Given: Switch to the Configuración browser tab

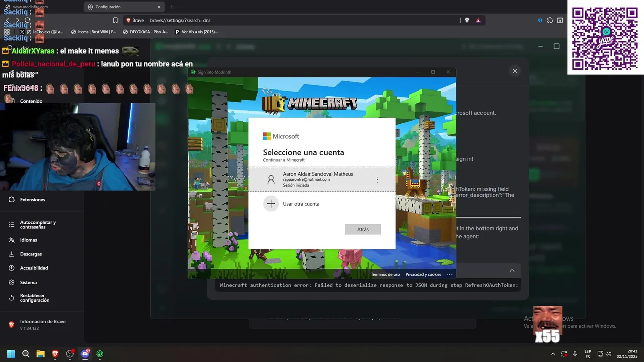Looking at the screenshot, I should pyautogui.click(x=124, y=7).
